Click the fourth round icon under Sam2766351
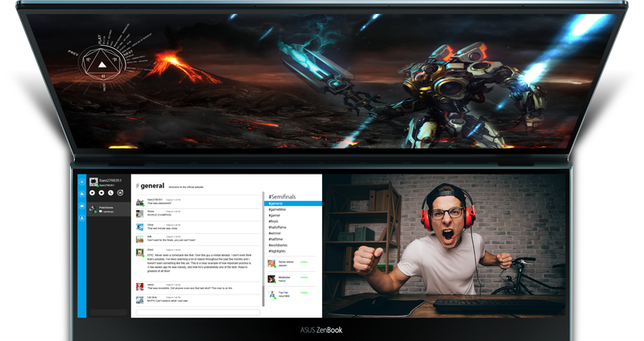644x341 pixels. 120,193
